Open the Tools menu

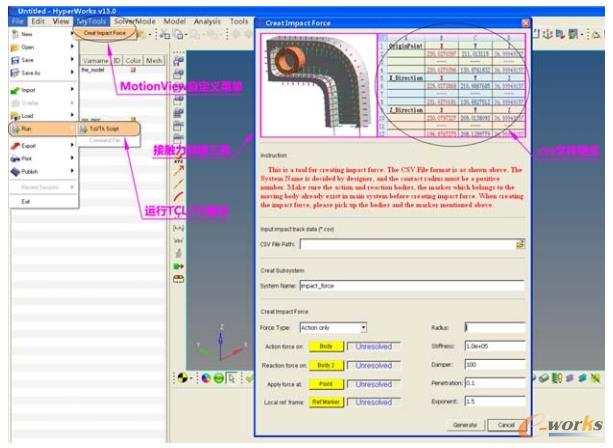coord(239,21)
